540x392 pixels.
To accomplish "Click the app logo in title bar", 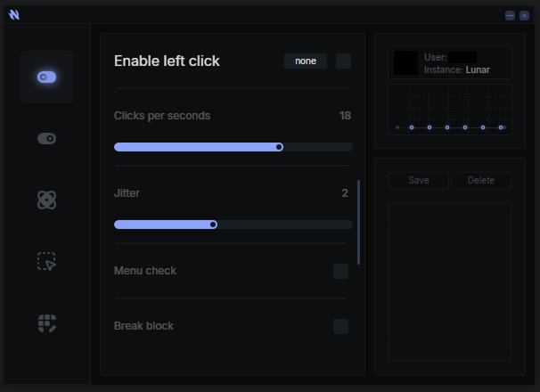I will click(13, 14).
